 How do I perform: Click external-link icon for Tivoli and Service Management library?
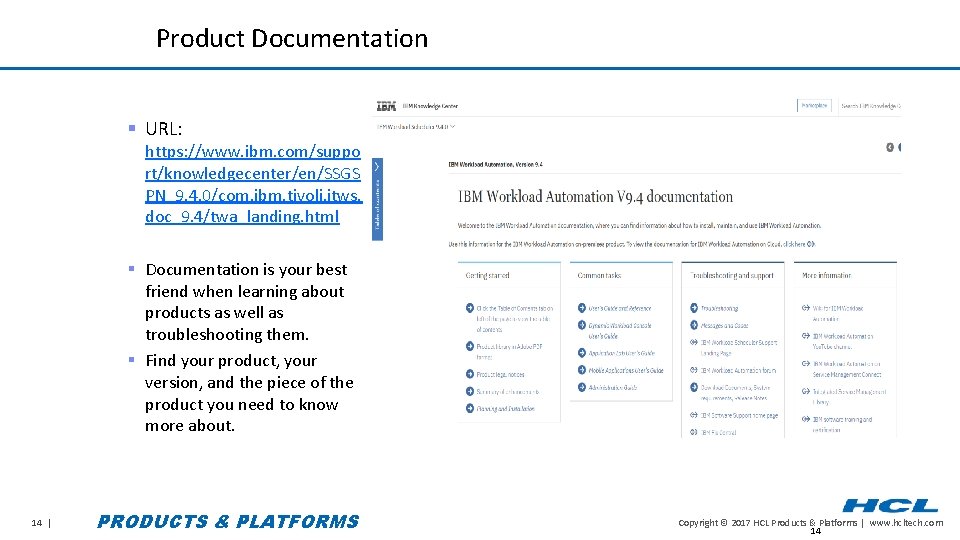pos(806,391)
